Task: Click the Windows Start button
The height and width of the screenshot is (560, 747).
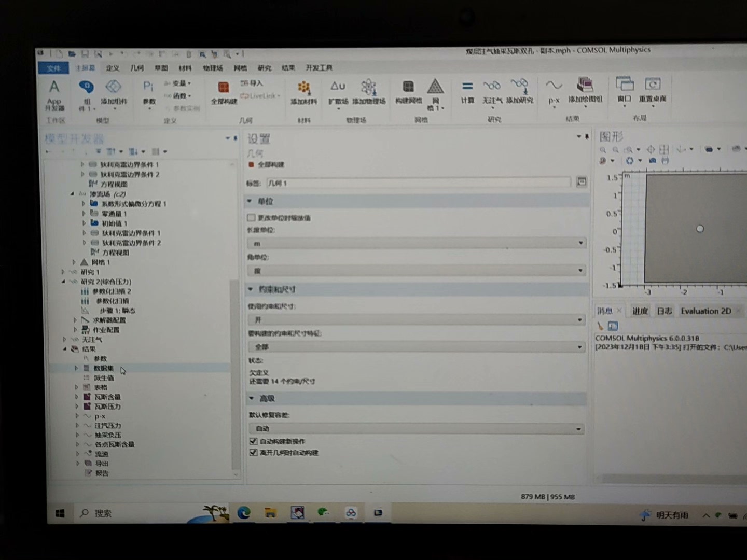Action: pos(60,513)
